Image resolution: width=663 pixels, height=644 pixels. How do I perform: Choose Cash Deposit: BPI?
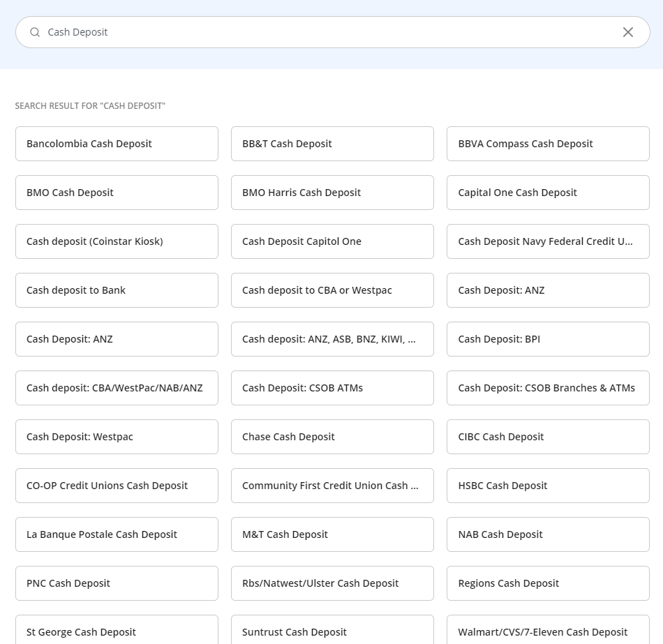coord(548,339)
